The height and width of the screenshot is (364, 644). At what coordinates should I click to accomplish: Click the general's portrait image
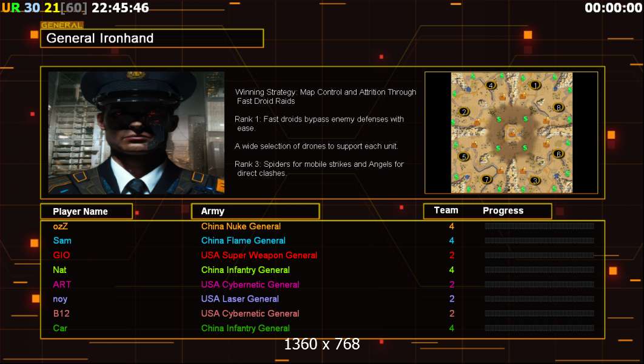coord(136,133)
